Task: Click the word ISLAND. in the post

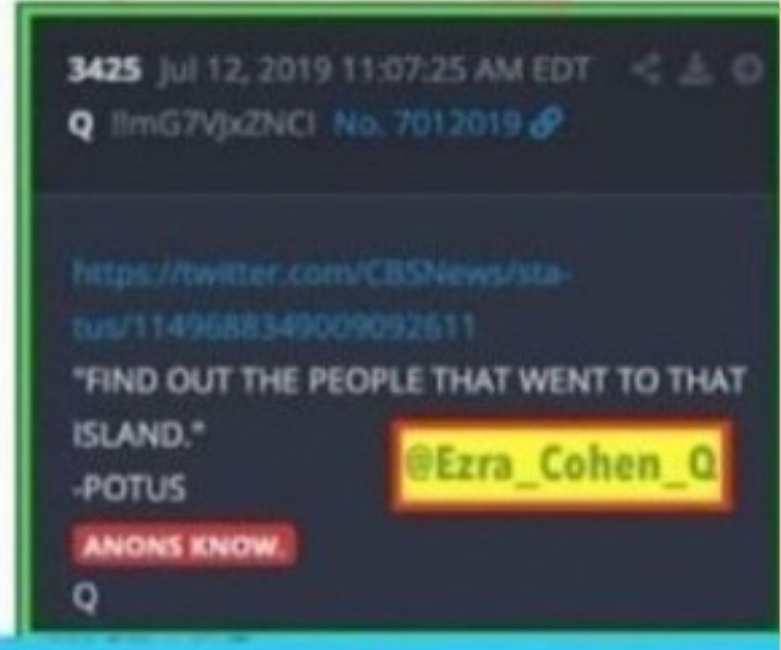Action: point(139,434)
